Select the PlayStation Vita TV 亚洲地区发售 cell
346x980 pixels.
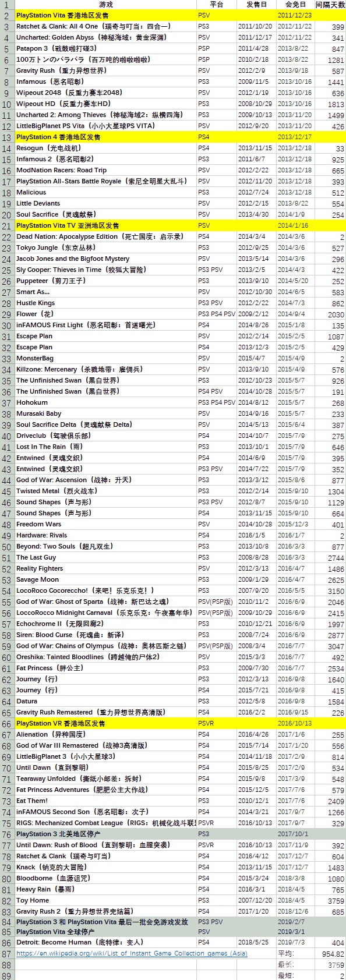[x=105, y=225]
